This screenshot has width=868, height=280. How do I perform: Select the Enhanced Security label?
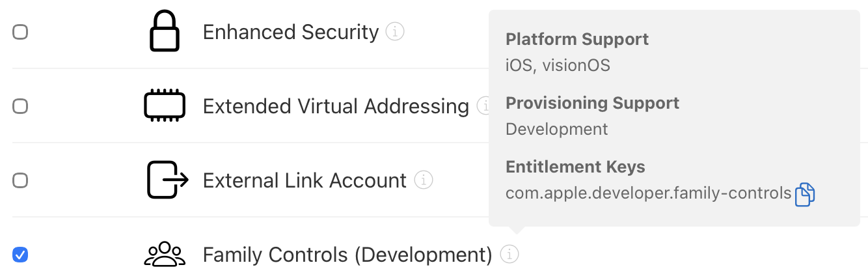(x=290, y=32)
